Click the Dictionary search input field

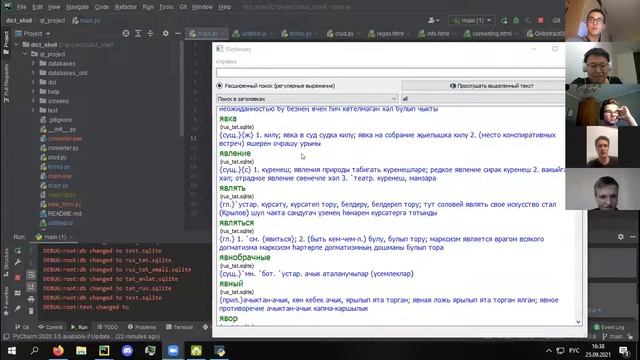(391, 73)
